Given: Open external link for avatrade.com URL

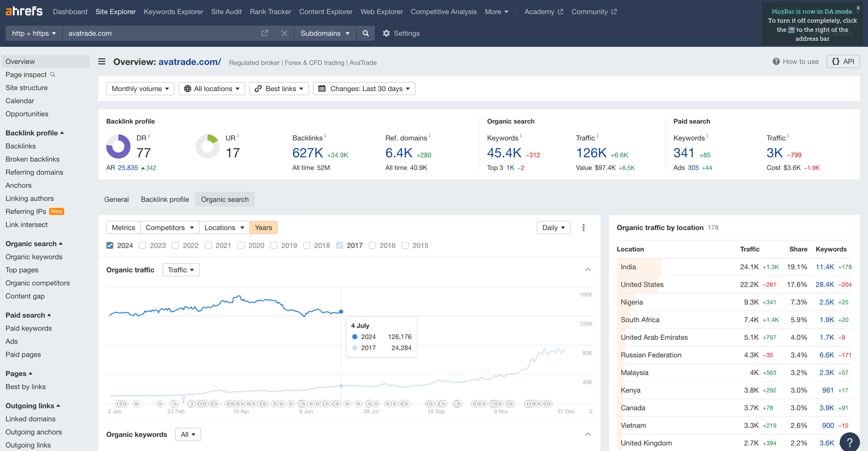Looking at the screenshot, I should click(265, 33).
